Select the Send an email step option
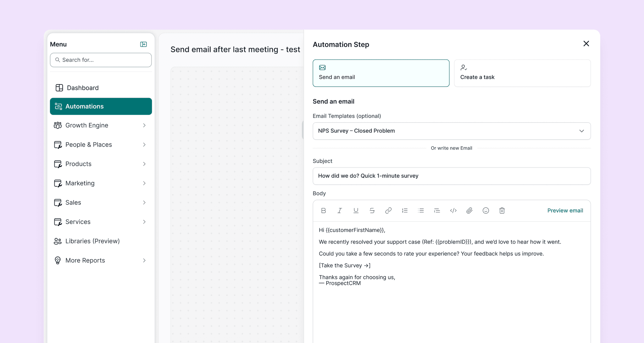This screenshot has height=343, width=644. click(381, 73)
